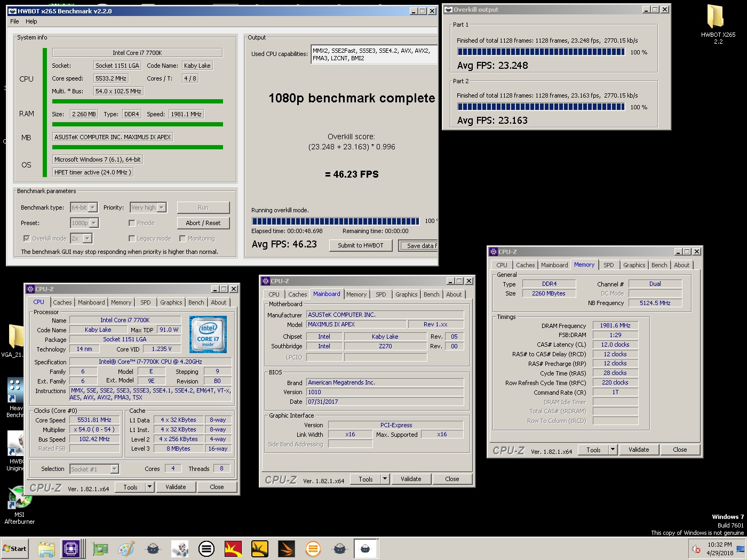
Task: Open the red 3DMark taskbar icon
Action: [x=233, y=549]
